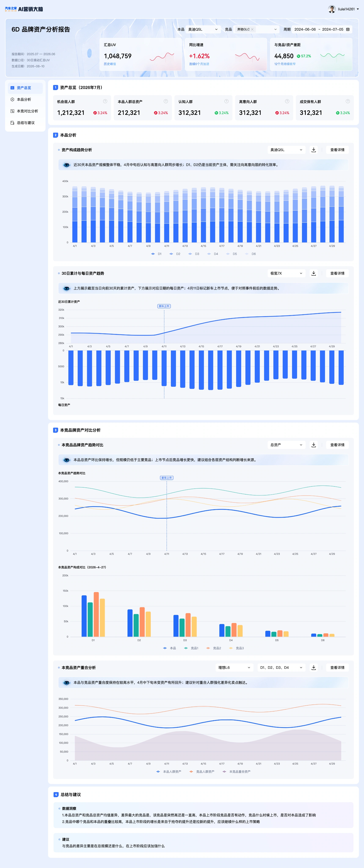Click 查看详情 for 本竞品品牌资产趋势对比

point(337,445)
